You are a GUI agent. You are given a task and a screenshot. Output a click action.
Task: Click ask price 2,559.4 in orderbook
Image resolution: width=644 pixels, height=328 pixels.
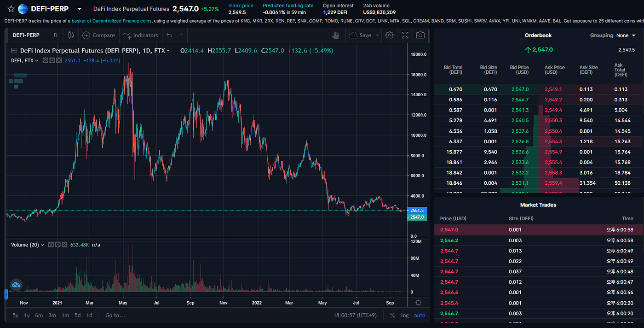(x=553, y=183)
